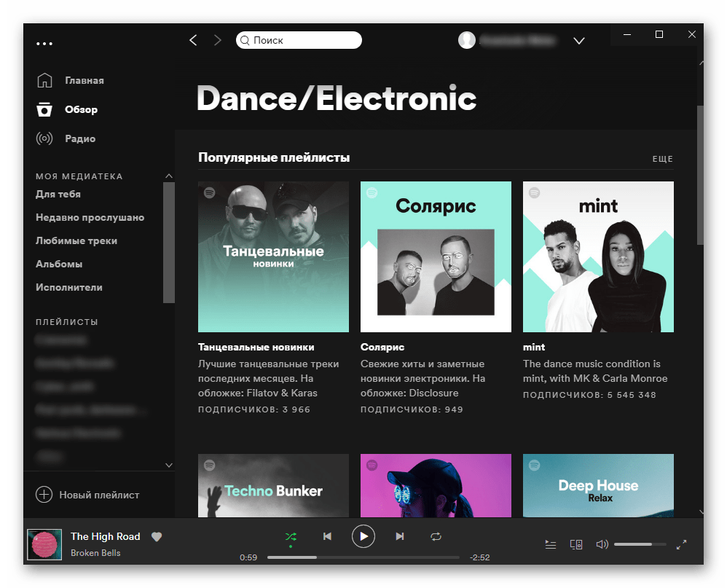Open the three-dot app menu
The width and height of the screenshot is (727, 588).
[x=44, y=44]
